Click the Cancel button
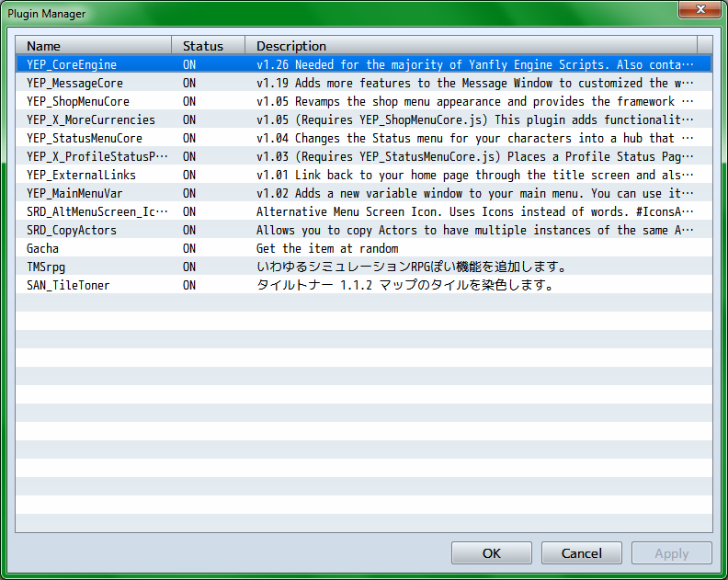Screen dimensions: 728x580 581,553
